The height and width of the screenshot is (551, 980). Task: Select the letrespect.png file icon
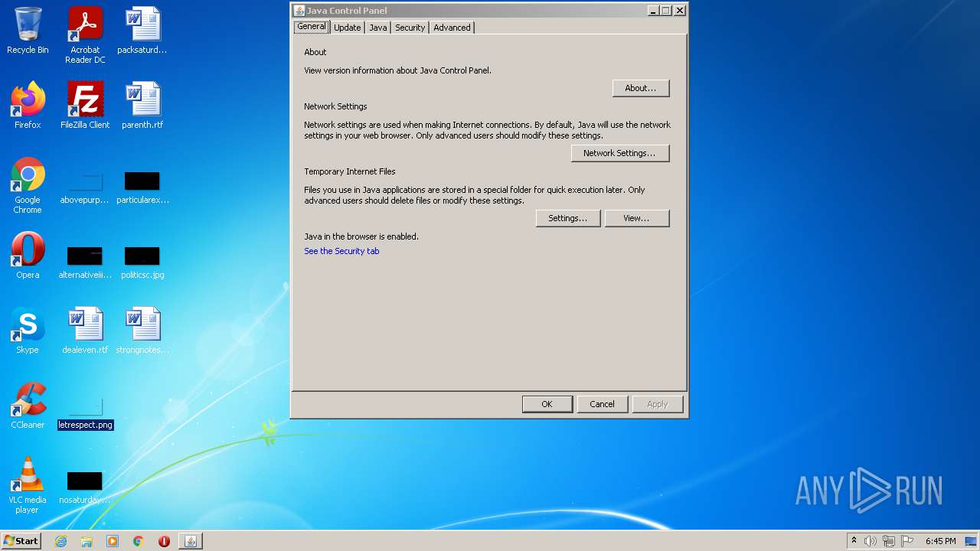coord(85,414)
